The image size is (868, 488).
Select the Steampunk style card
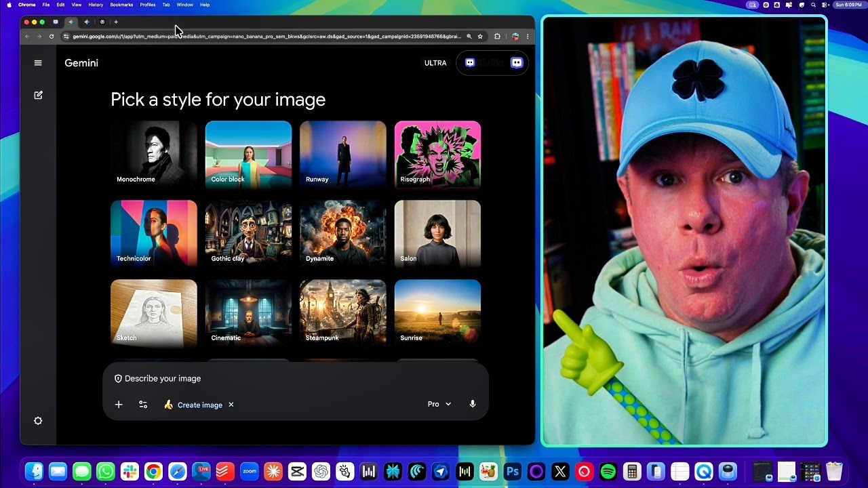[343, 312]
